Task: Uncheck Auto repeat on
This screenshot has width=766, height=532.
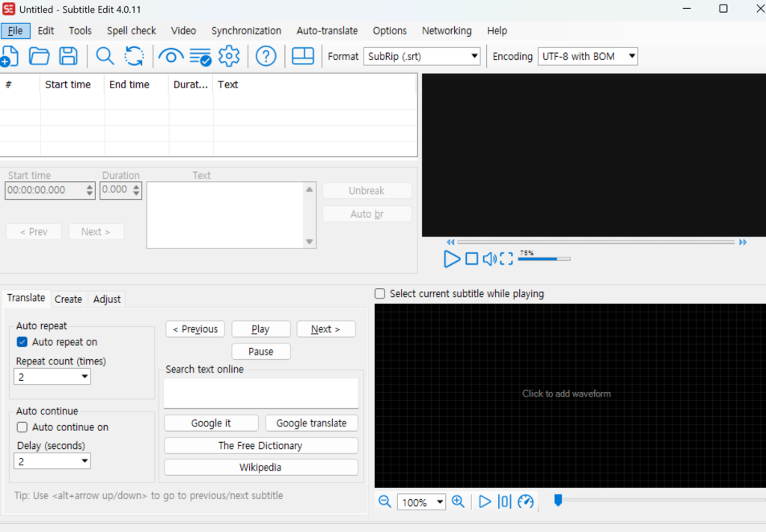Action: pos(22,342)
